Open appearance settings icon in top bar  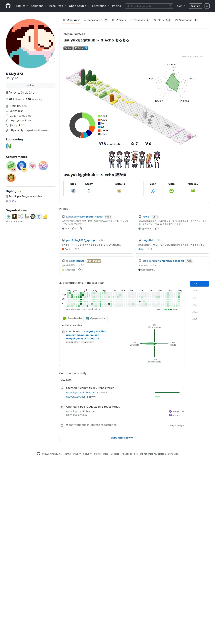(x=207, y=6)
